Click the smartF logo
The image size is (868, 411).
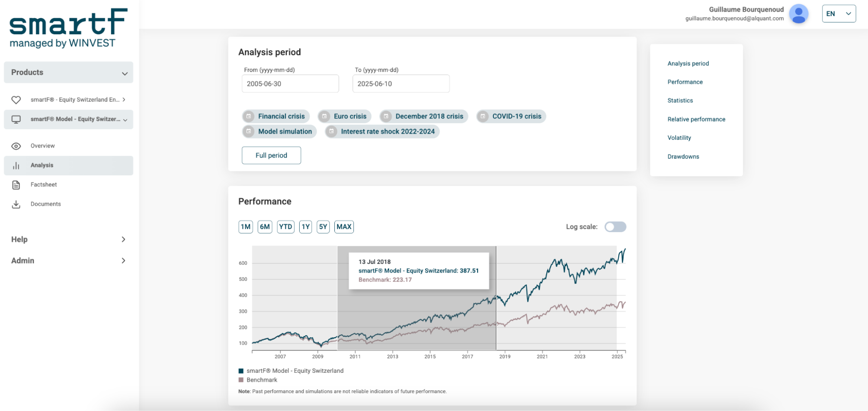click(x=69, y=28)
